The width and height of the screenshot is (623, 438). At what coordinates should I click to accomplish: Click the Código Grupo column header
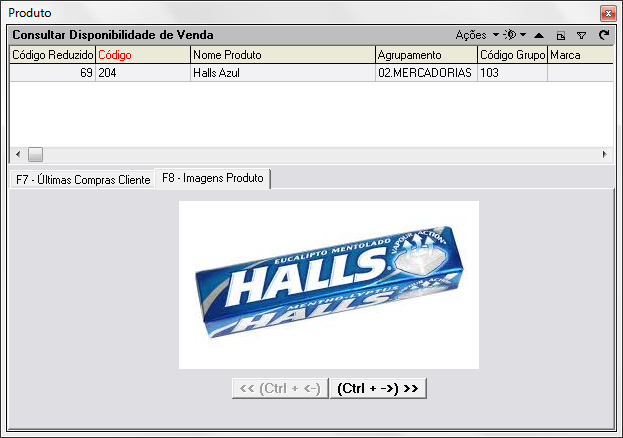[x=513, y=55]
